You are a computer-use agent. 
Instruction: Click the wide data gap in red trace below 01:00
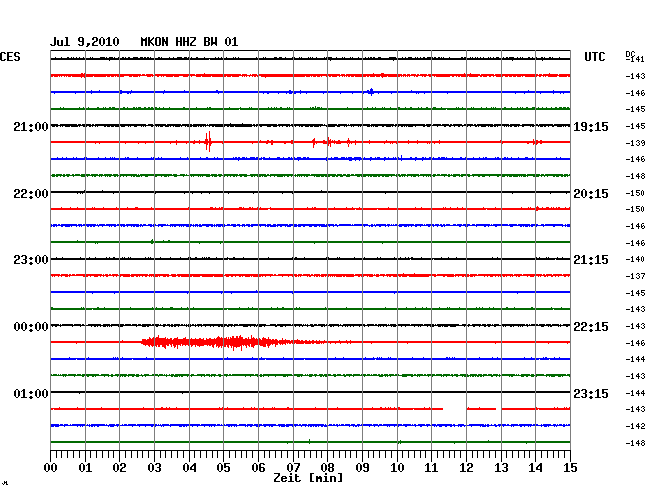[455, 409]
